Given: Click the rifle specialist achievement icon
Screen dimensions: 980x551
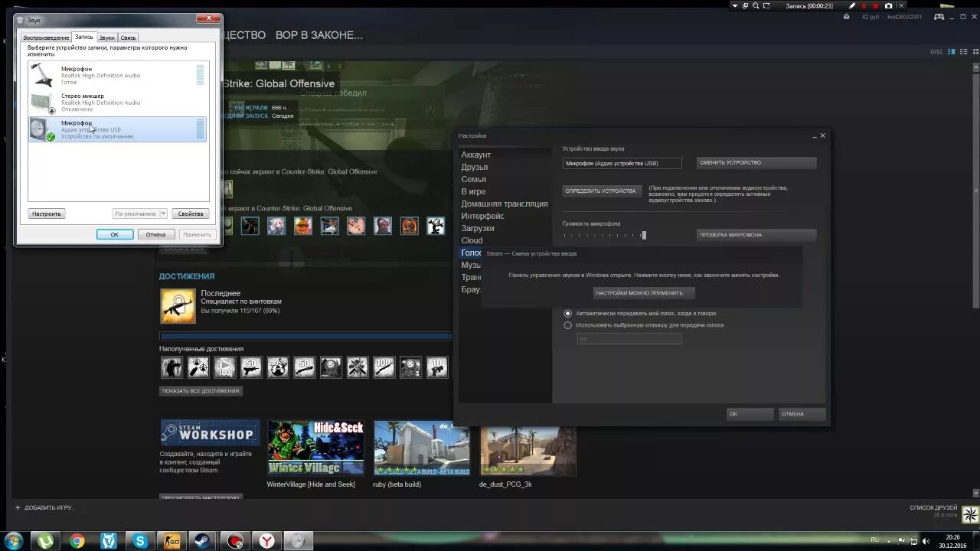Looking at the screenshot, I should coord(178,306).
